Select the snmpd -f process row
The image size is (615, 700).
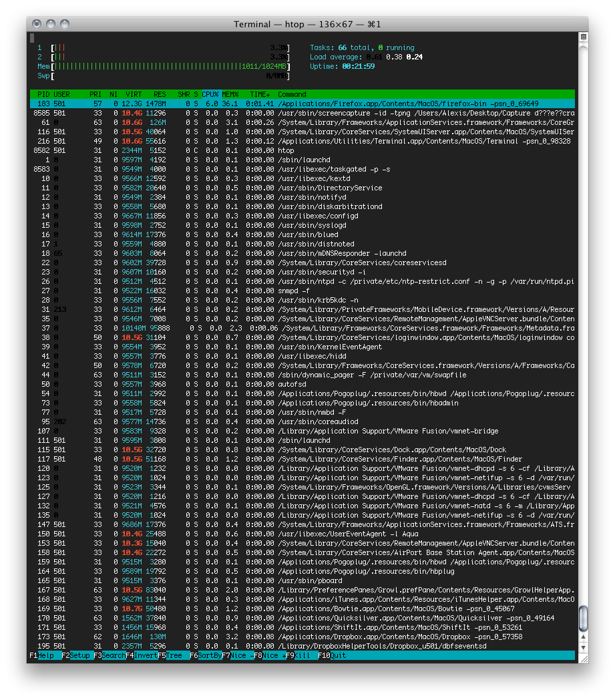click(302, 291)
